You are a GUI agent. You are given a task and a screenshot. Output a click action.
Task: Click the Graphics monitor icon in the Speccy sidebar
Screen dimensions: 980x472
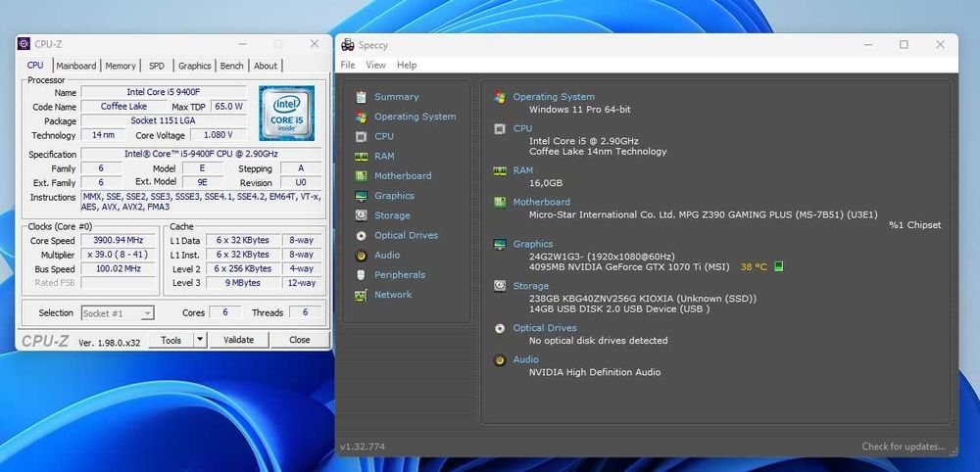click(x=361, y=196)
